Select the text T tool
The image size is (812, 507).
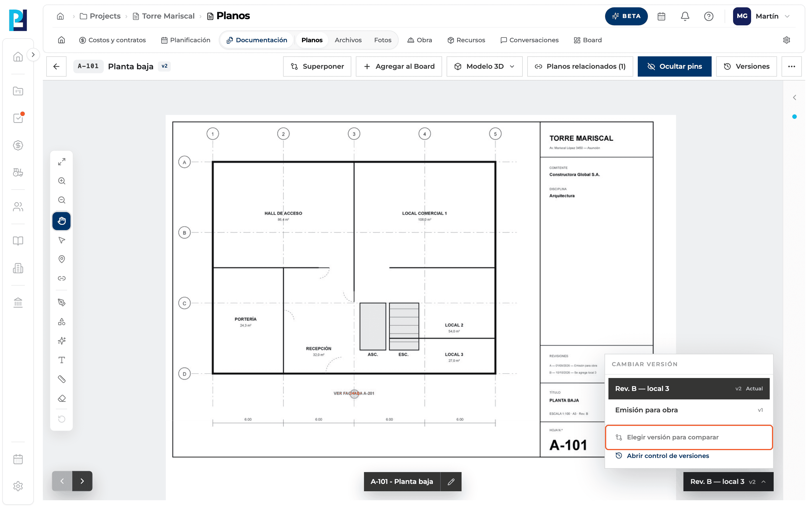61,360
